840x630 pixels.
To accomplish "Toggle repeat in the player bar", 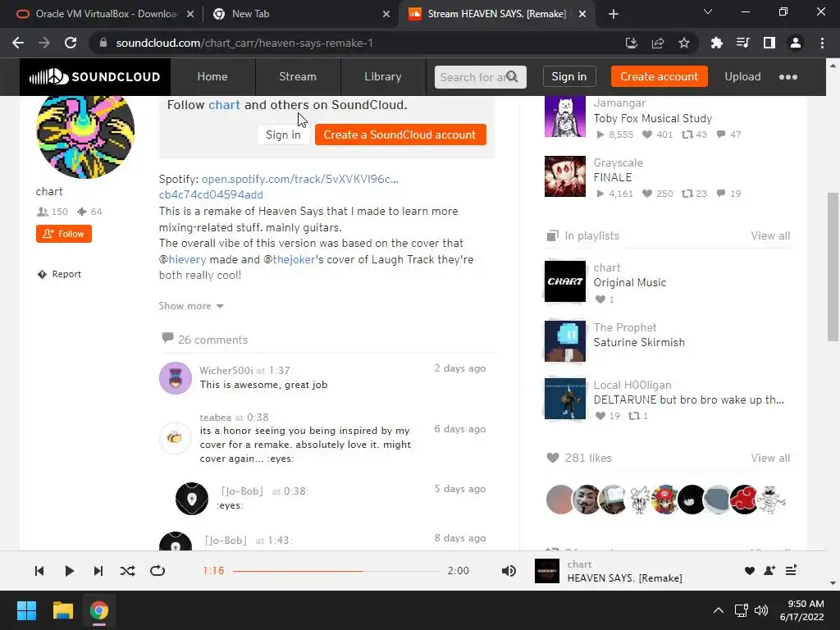I will click(157, 571).
